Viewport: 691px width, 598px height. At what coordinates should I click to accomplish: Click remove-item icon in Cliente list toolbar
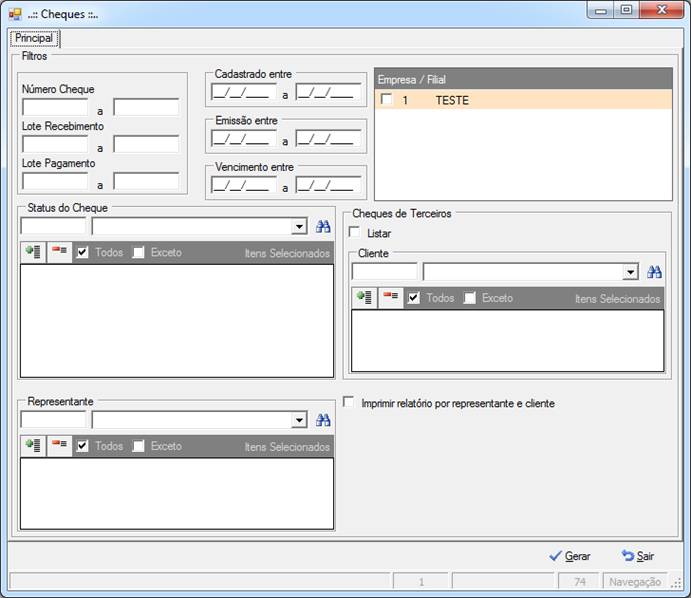391,298
